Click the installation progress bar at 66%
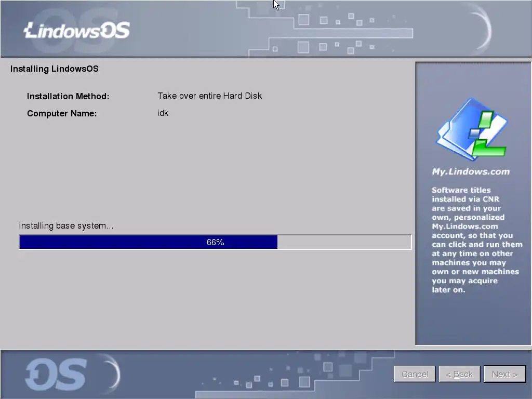The width and height of the screenshot is (532, 399). coord(215,242)
